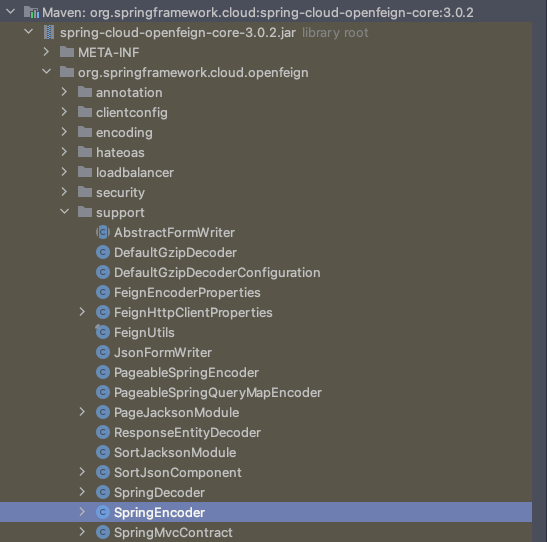Viewport: 547px width, 542px height.
Task: Expand the SpringDecoder class node
Action: [x=82, y=492]
